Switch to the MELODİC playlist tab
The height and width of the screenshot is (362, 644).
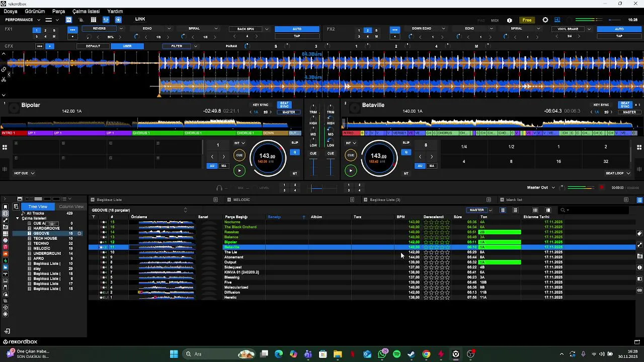click(242, 200)
